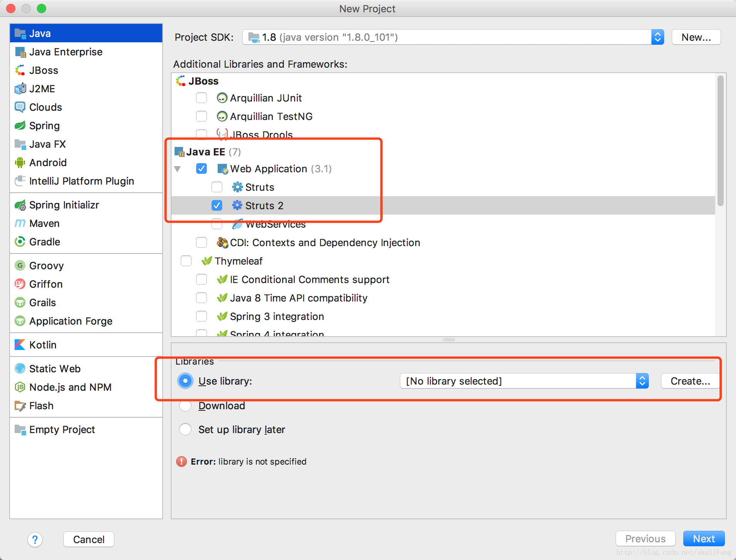The width and height of the screenshot is (736, 560).
Task: Select the Use library radio button
Action: 185,381
